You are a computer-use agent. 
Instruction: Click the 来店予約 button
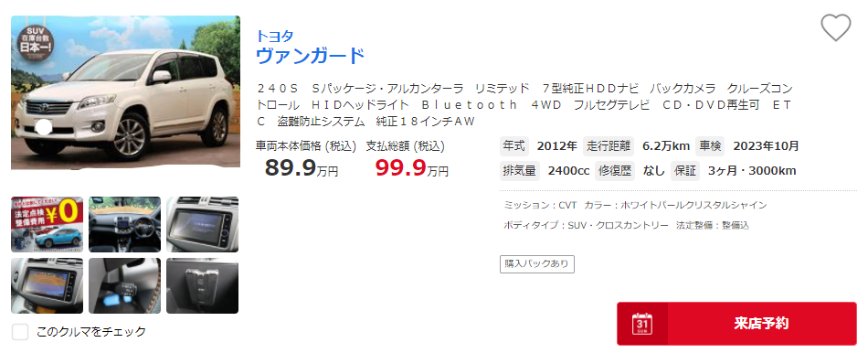[736, 324]
